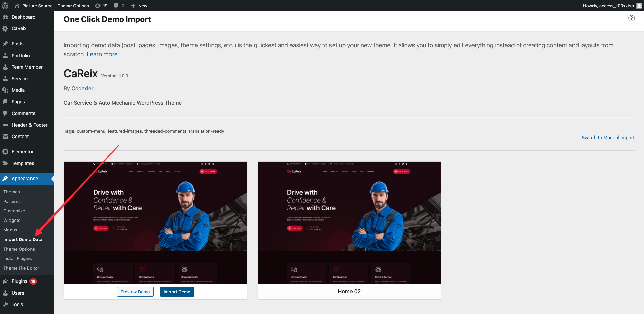The height and width of the screenshot is (314, 644).
Task: Click the Appearance paintbrush icon
Action: (5, 179)
